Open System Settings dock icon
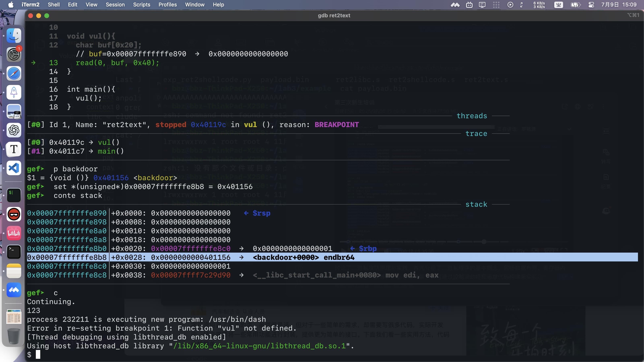 14,55
